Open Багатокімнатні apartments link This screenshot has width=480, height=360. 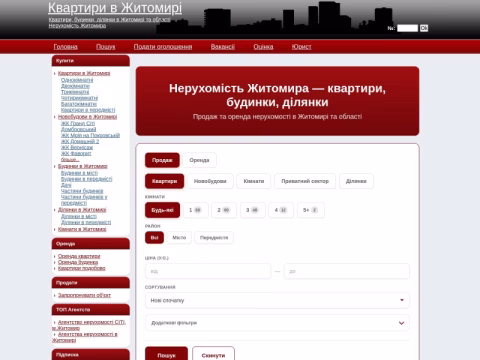[79, 104]
